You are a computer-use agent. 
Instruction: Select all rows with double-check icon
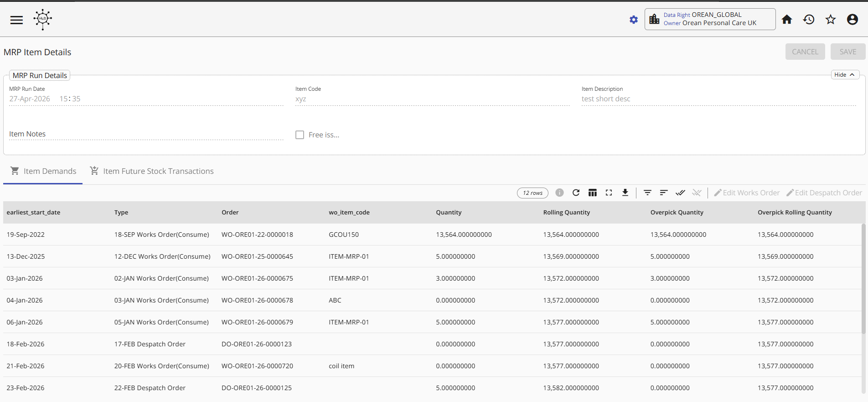[x=680, y=193]
